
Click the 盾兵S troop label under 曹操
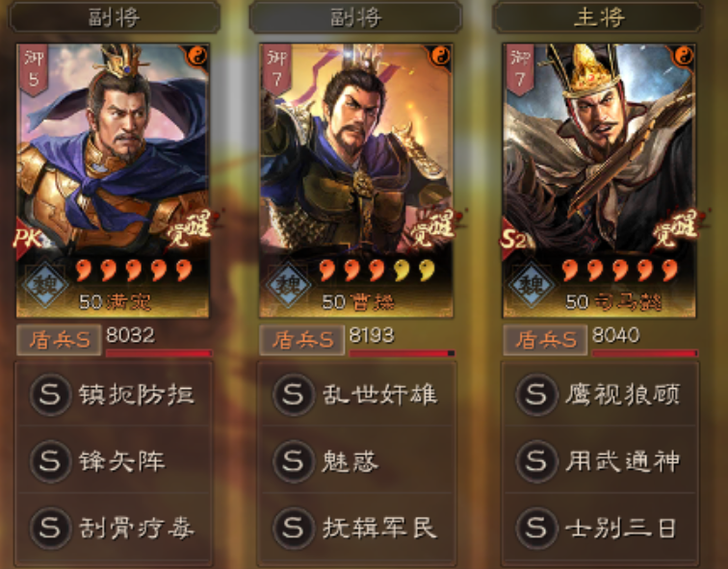tap(302, 340)
